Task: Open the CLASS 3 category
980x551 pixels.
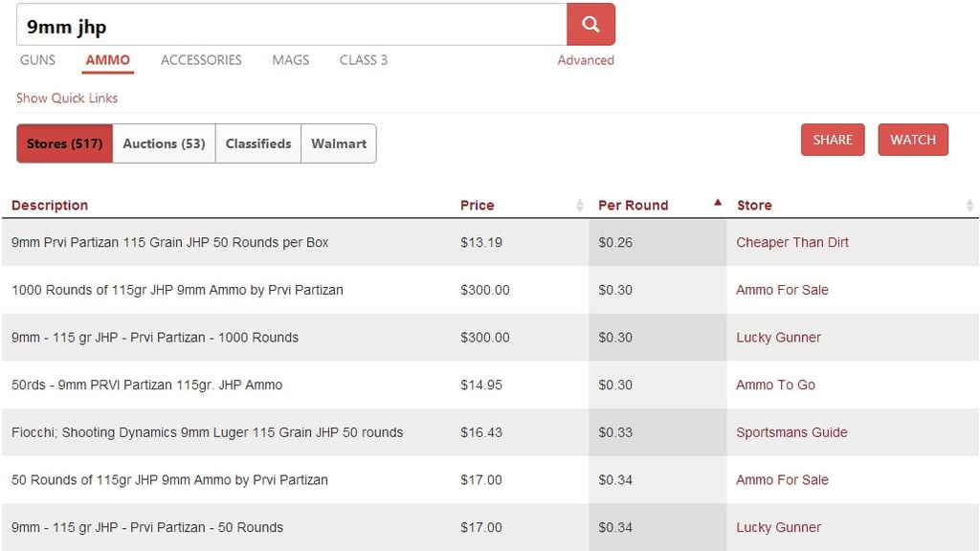Action: (364, 60)
